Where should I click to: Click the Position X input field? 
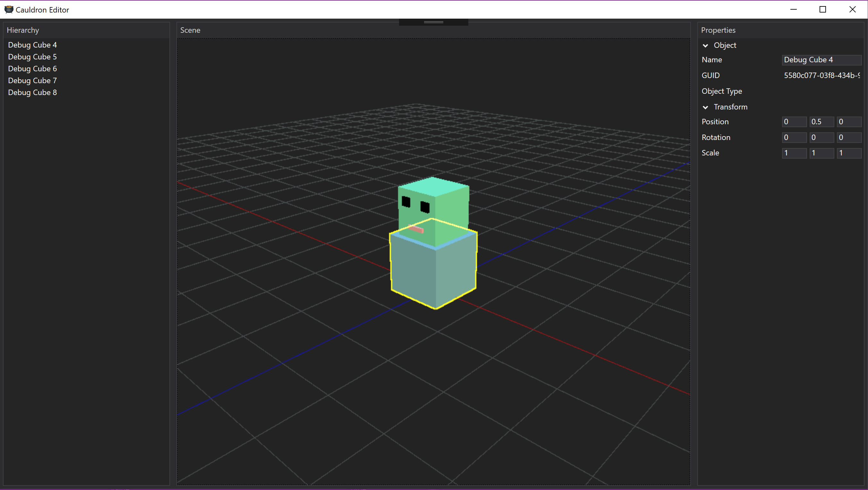pyautogui.click(x=794, y=122)
